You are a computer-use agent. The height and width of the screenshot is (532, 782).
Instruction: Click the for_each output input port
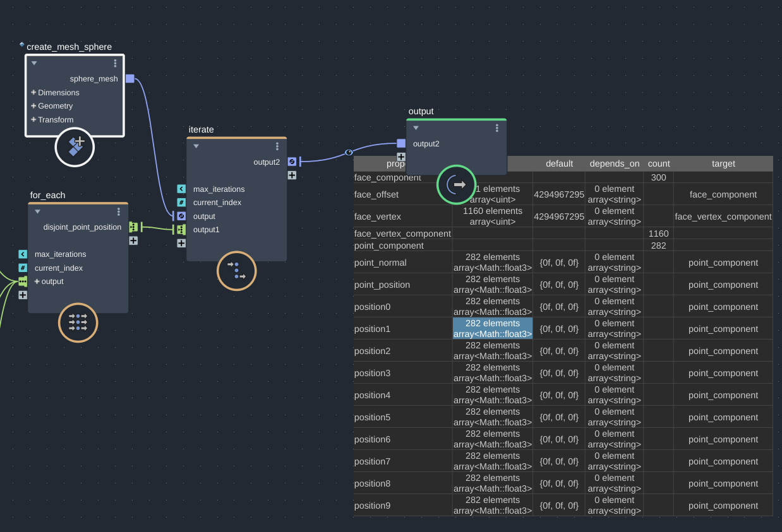(x=23, y=281)
